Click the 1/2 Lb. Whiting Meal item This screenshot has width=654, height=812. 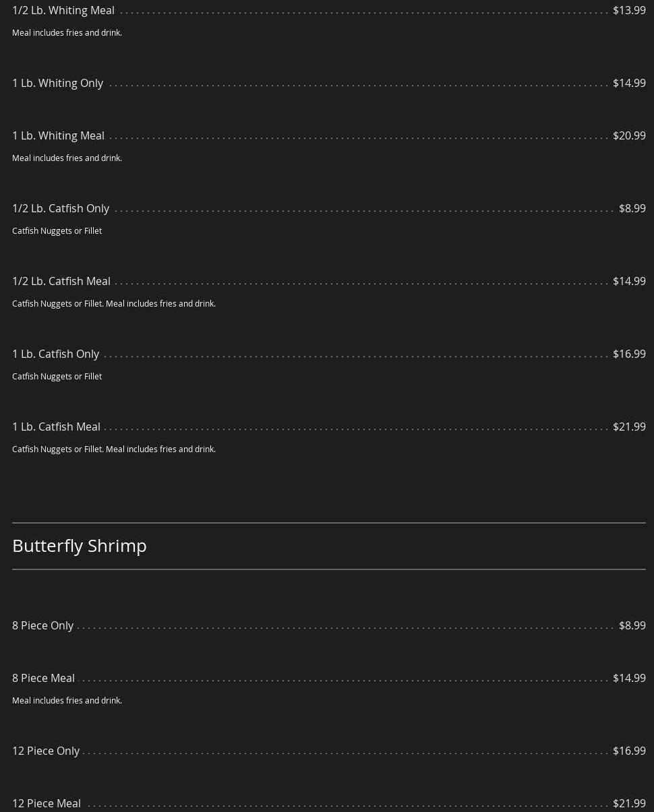(63, 10)
